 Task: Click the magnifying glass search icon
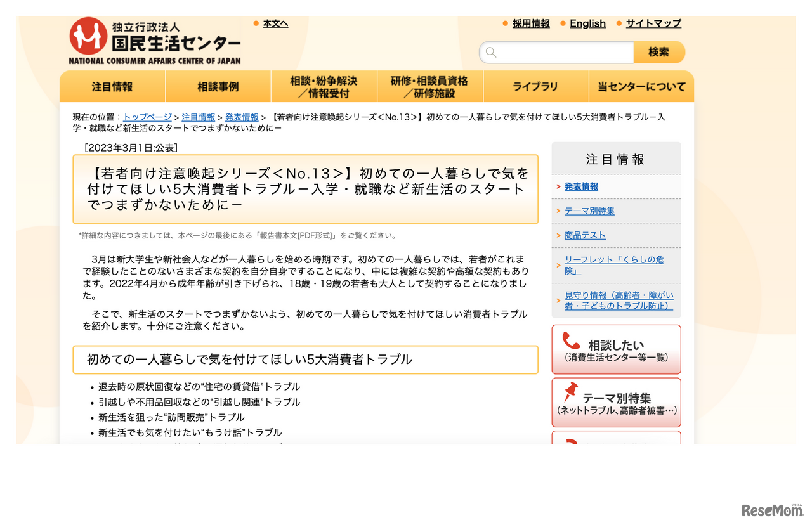(x=491, y=53)
